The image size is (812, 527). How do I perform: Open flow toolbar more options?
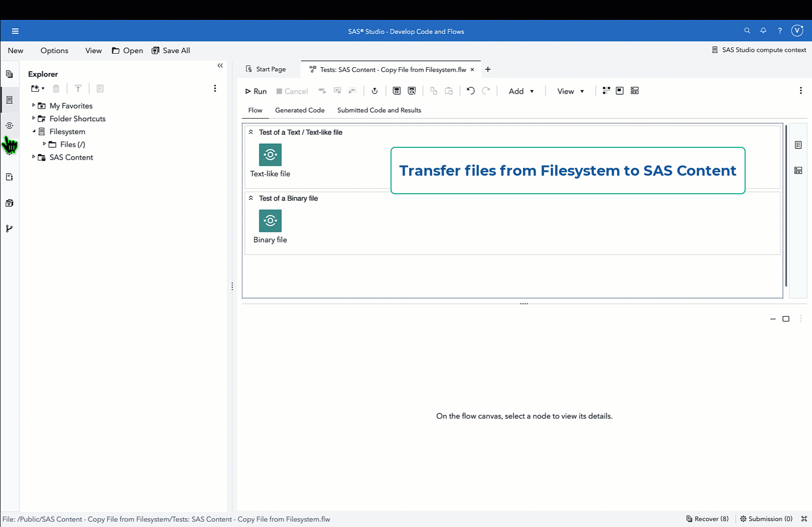pyautogui.click(x=801, y=91)
